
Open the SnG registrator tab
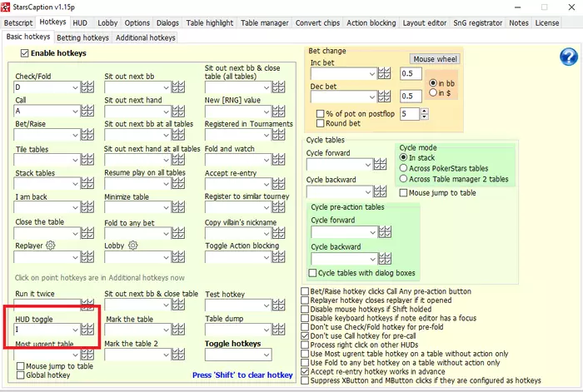478,23
